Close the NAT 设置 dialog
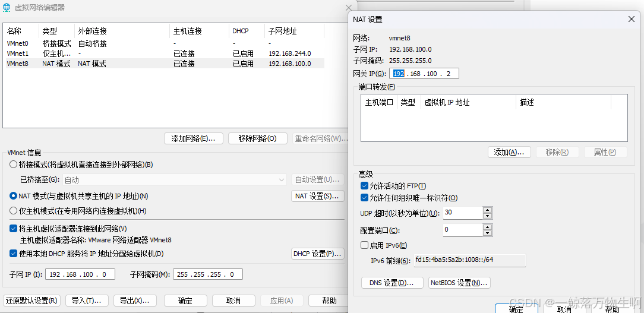 click(632, 20)
